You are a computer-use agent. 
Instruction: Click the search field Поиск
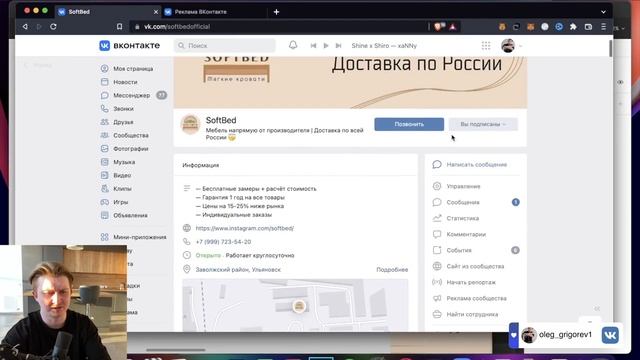pyautogui.click(x=225, y=46)
